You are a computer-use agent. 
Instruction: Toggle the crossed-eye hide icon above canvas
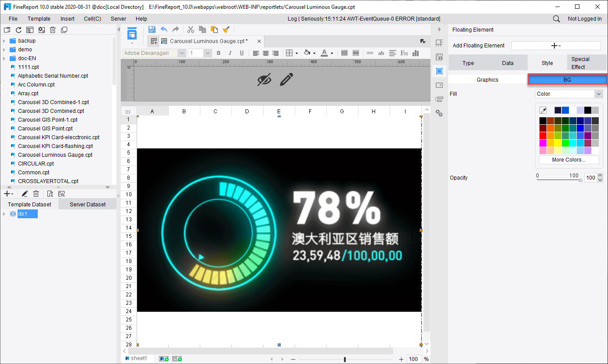(x=264, y=79)
